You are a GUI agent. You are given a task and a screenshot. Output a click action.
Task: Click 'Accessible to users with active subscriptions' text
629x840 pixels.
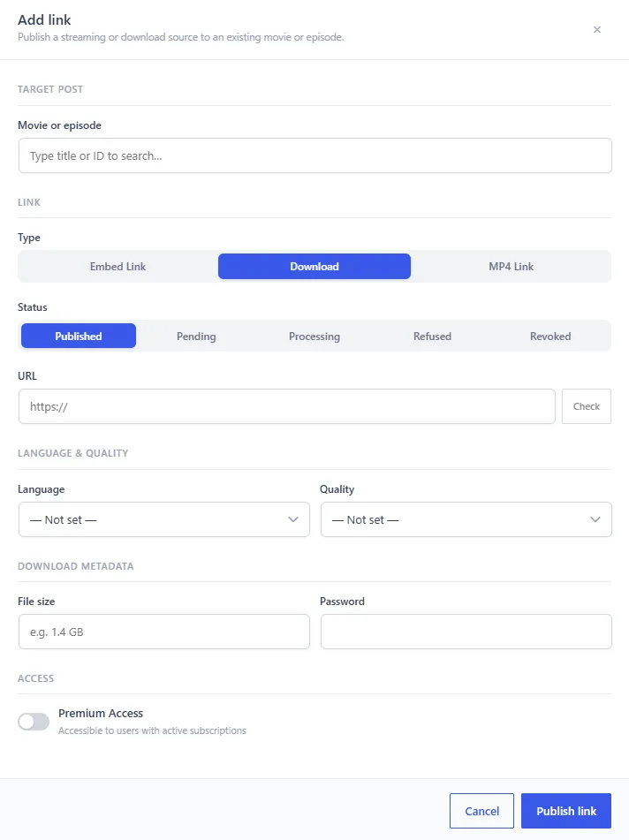coord(152,730)
